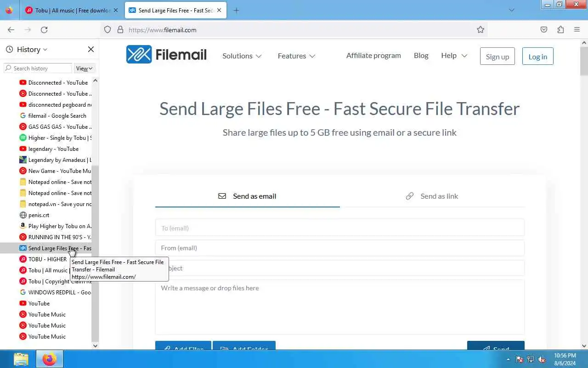Image resolution: width=588 pixels, height=368 pixels.
Task: Close the History sidebar
Action: coord(90,49)
